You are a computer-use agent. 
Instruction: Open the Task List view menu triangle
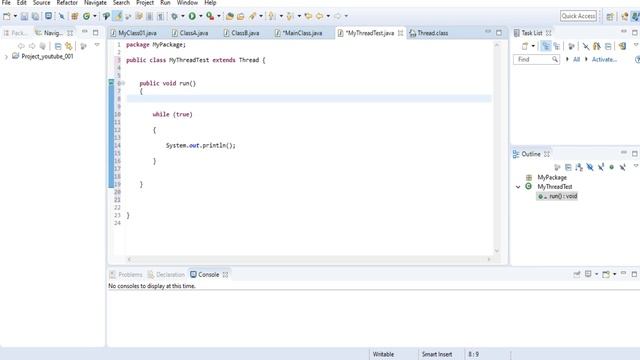[x=636, y=45]
